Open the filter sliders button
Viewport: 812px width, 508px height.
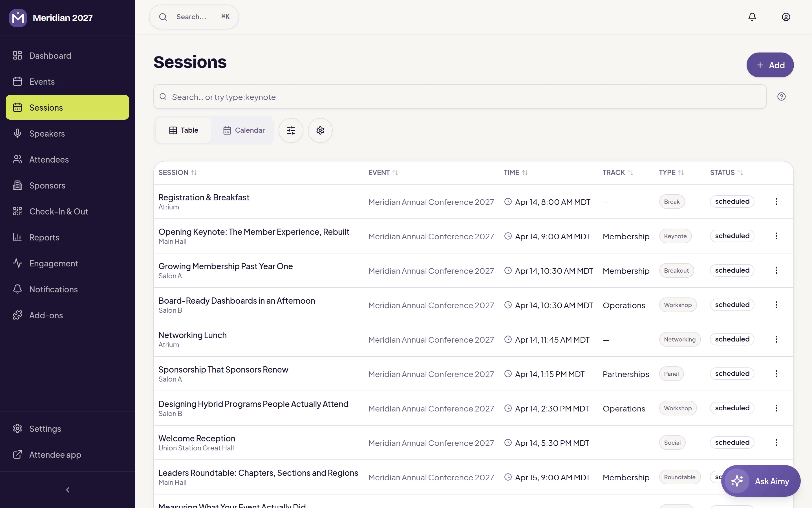click(291, 130)
